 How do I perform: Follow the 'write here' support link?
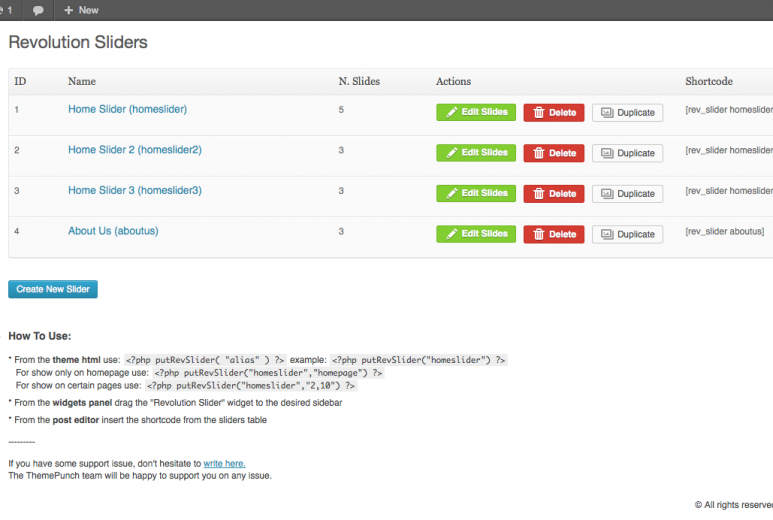click(x=224, y=463)
